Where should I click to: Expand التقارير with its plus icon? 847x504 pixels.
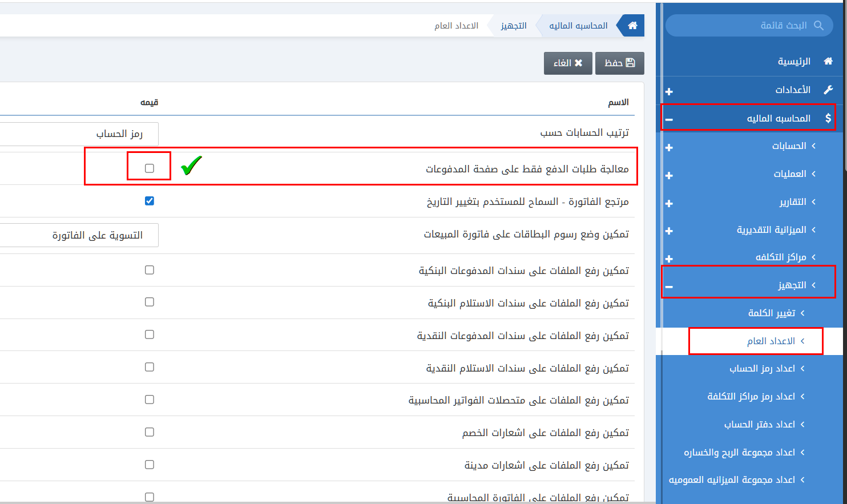pyautogui.click(x=669, y=203)
